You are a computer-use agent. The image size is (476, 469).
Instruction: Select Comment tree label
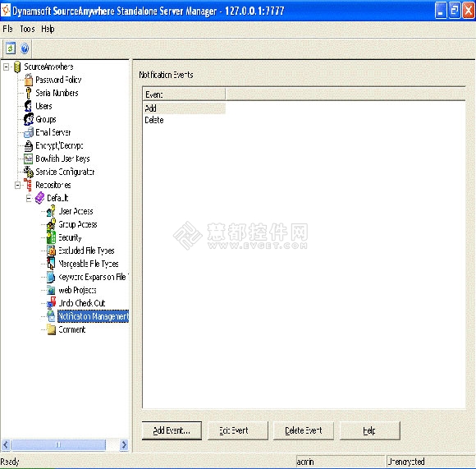coord(72,329)
